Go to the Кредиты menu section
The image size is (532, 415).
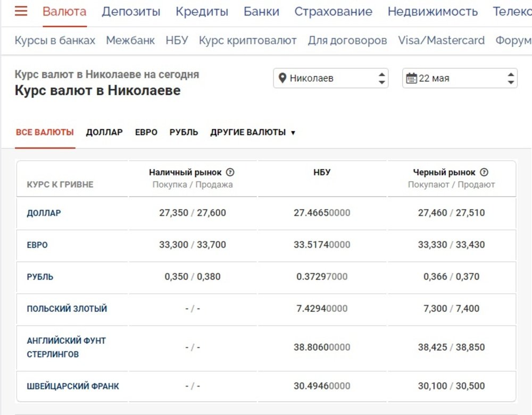click(x=202, y=11)
